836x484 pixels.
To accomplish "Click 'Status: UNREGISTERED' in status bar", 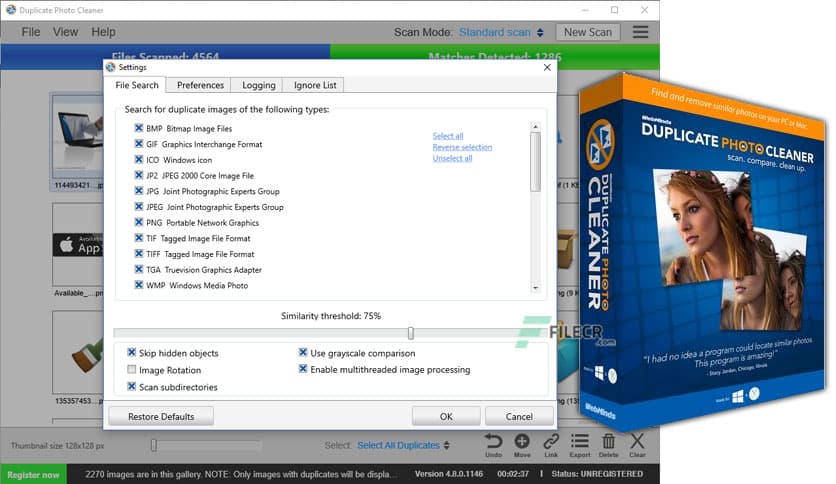I will (x=597, y=474).
